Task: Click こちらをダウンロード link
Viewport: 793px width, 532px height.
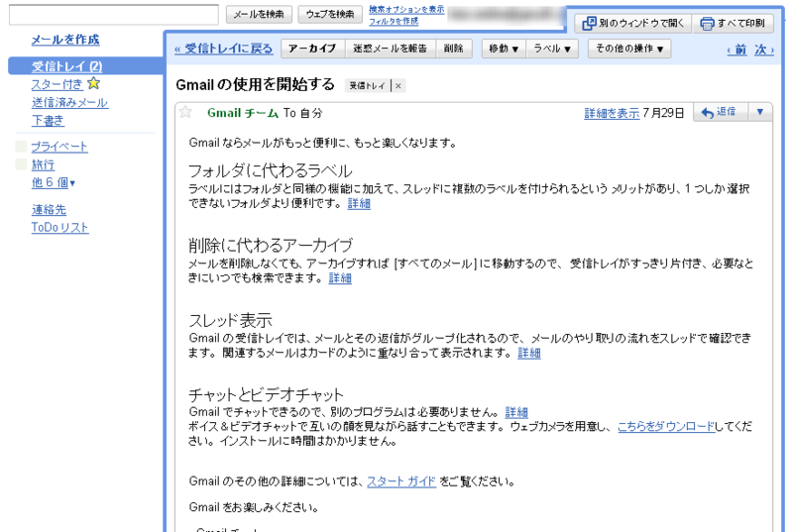Action: point(666,426)
